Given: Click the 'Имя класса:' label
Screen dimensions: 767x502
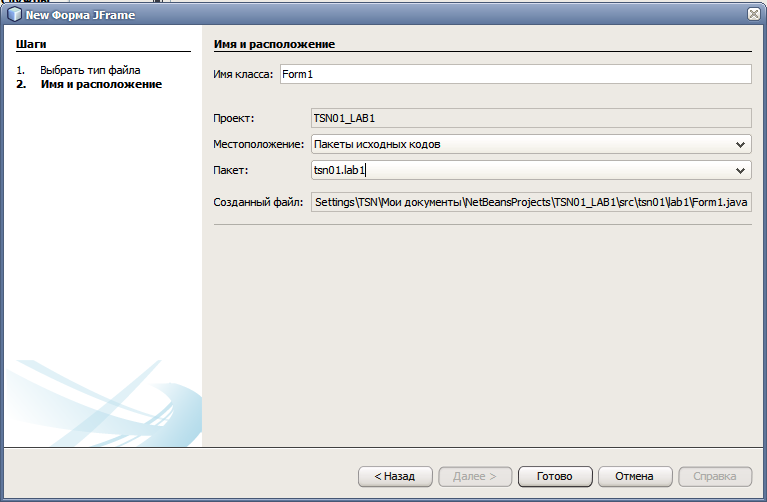Looking at the screenshot, I should point(243,74).
